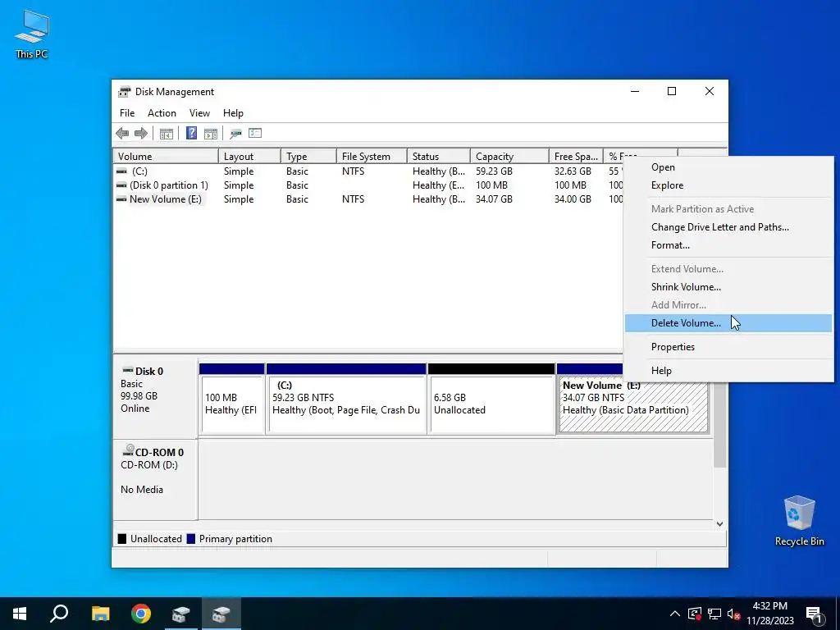Select the (C:) 59.23 GB NTFS partition block
The image size is (840, 630).
pyautogui.click(x=347, y=399)
